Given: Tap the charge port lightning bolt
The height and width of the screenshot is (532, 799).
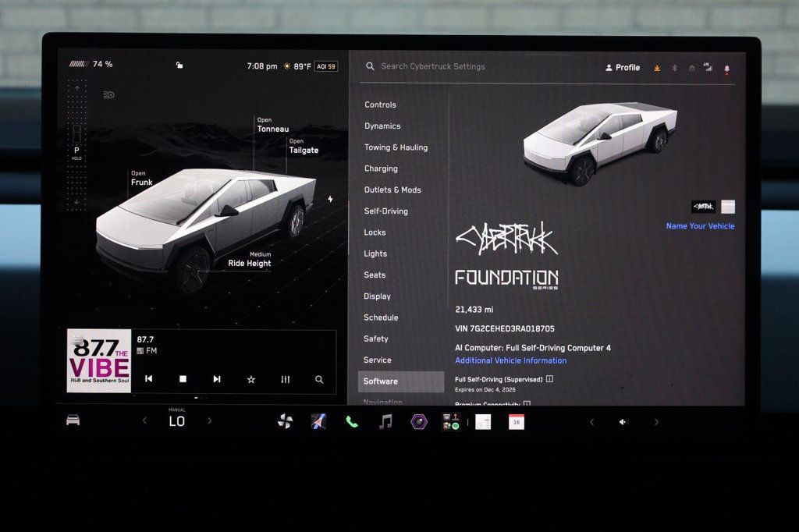Looking at the screenshot, I should (330, 199).
